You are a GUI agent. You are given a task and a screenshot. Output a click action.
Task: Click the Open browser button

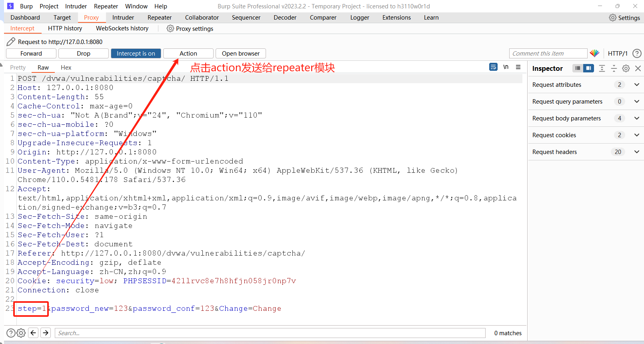pos(241,54)
